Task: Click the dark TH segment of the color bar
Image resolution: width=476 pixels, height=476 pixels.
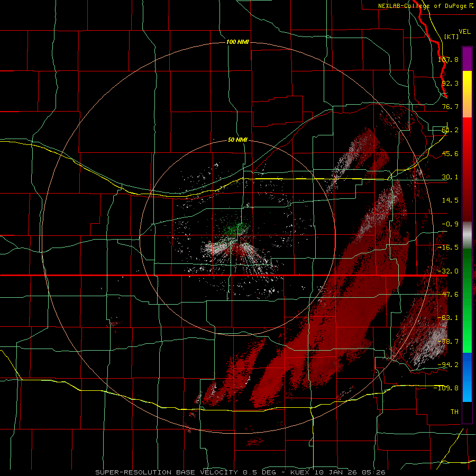Action: (467, 412)
